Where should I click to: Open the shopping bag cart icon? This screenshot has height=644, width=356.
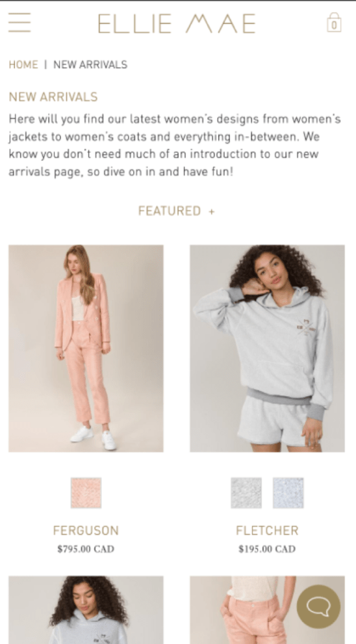tap(334, 22)
